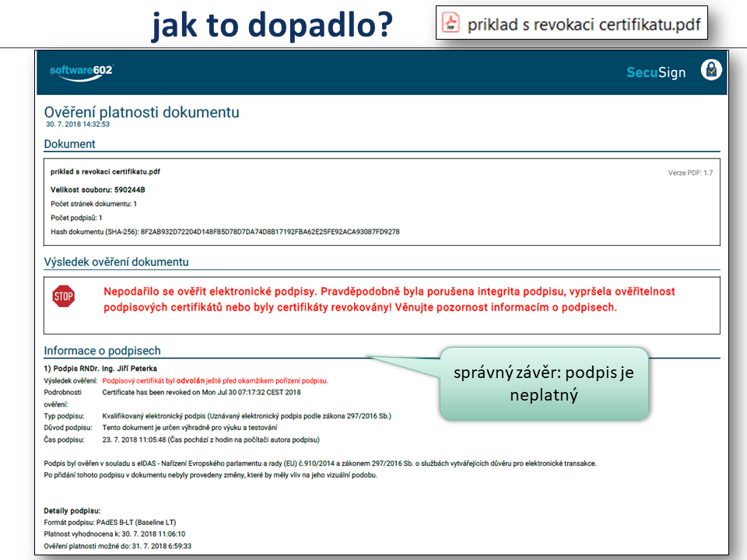The height and width of the screenshot is (560, 747).
Task: Click the 'Dokument' section heading
Action: click(69, 144)
